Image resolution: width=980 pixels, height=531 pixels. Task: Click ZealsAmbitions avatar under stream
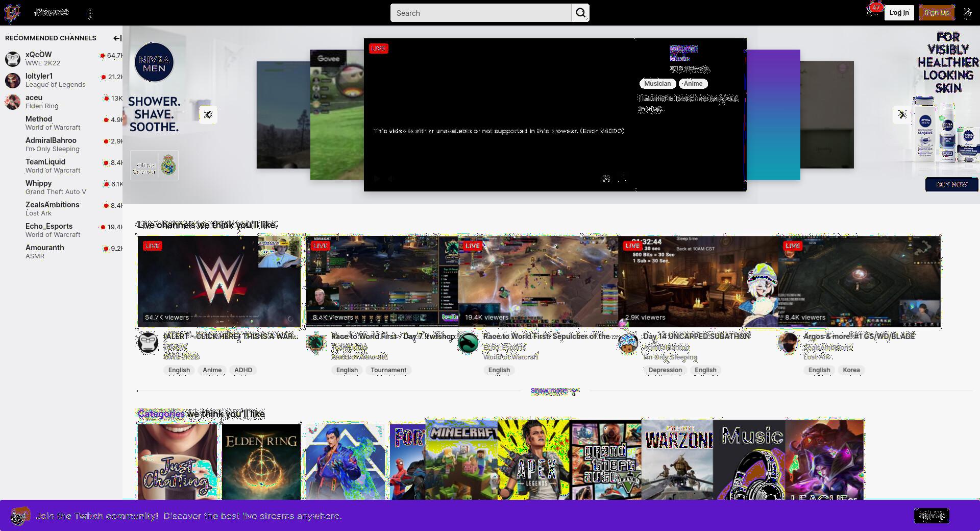coord(789,343)
